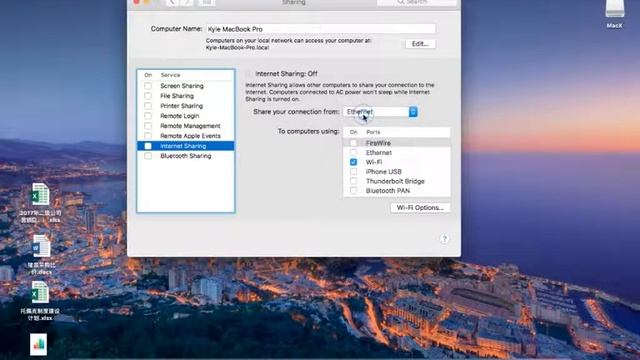Enable the Printer Sharing checkbox

[148, 106]
